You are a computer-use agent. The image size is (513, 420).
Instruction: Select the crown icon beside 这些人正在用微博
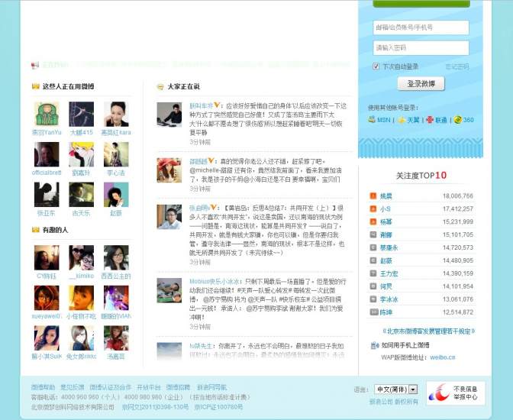35,86
